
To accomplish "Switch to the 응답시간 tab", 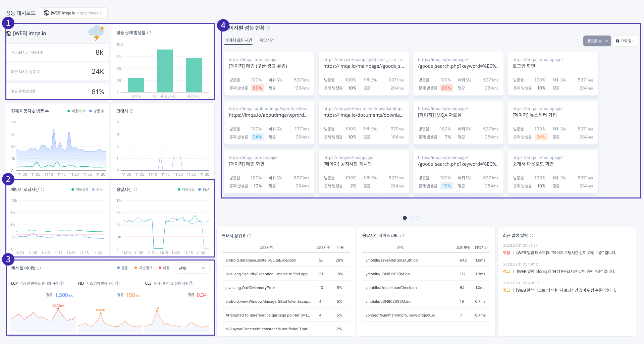I will 267,40.
